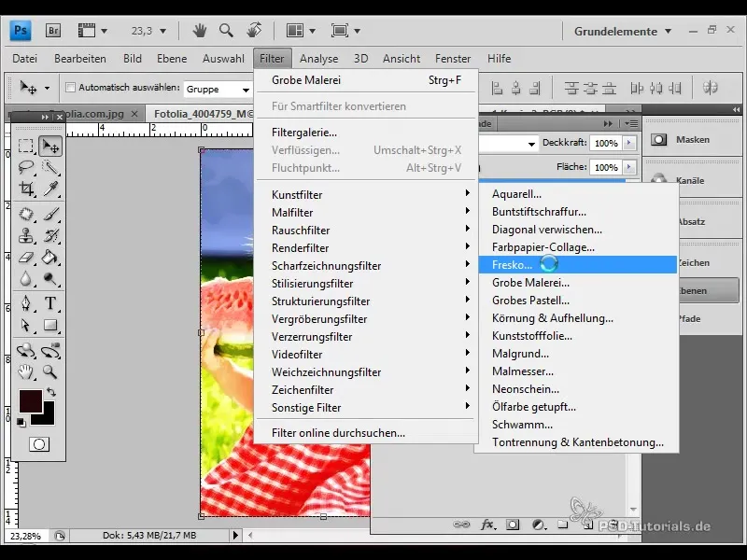This screenshot has height=560, width=747.
Task: Click the Deckkraft 100% field
Action: tap(606, 143)
